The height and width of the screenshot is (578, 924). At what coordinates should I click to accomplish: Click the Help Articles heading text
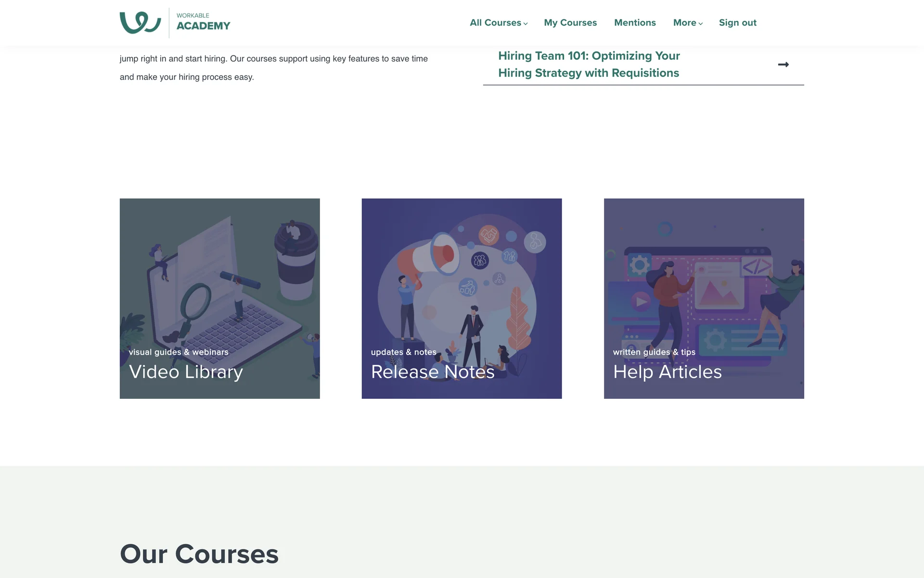pyautogui.click(x=667, y=372)
